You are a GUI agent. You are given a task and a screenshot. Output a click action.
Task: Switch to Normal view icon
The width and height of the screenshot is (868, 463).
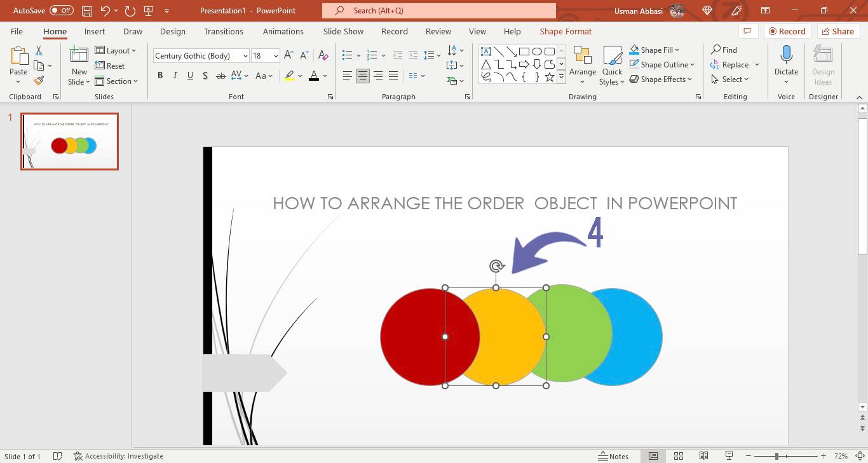click(x=653, y=456)
